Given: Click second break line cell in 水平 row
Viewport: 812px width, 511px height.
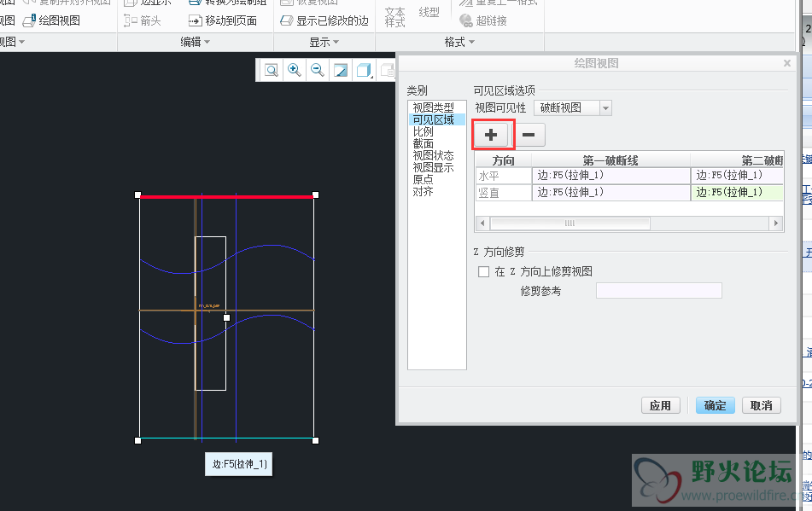Looking at the screenshot, I should (x=738, y=176).
